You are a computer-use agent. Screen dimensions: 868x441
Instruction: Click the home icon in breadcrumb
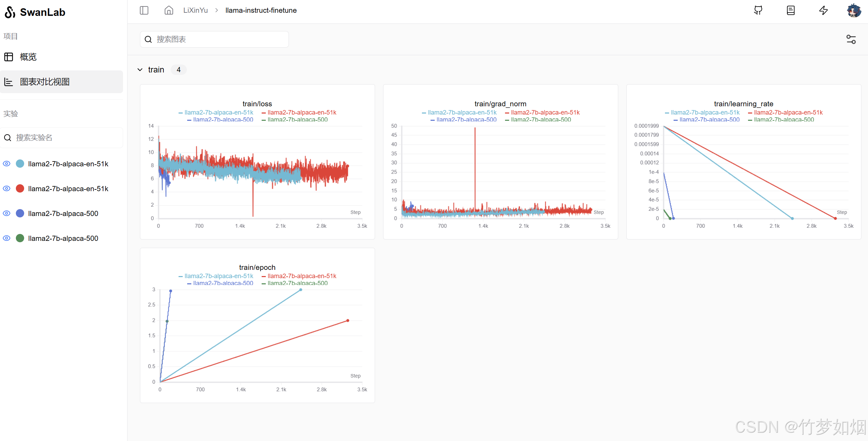pyautogui.click(x=169, y=10)
